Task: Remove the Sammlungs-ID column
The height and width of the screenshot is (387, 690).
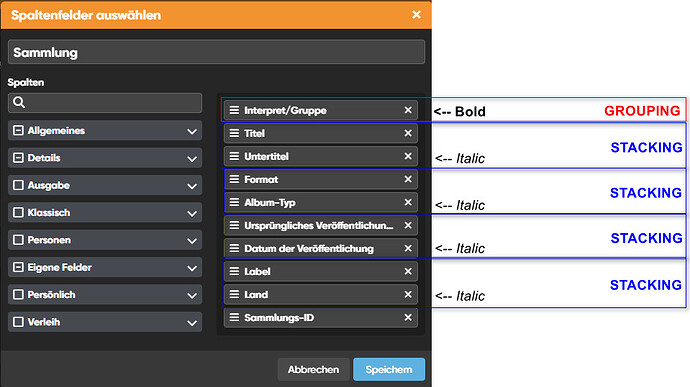Action: pyautogui.click(x=408, y=317)
